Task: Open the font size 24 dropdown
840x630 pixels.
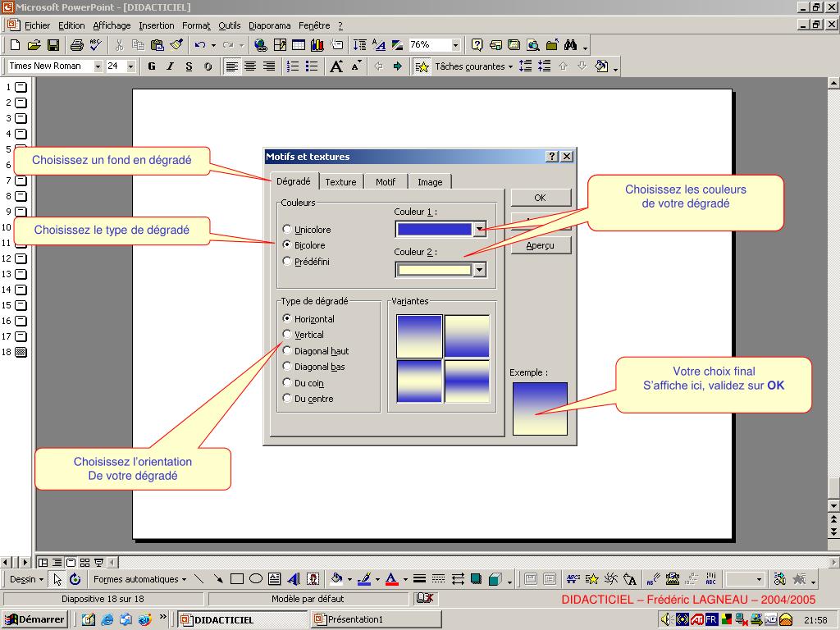Action: click(130, 66)
